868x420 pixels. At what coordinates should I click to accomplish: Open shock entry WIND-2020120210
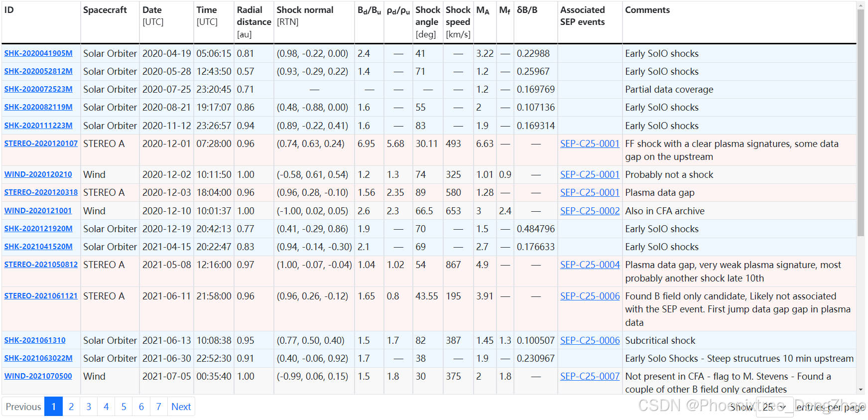[x=38, y=174]
